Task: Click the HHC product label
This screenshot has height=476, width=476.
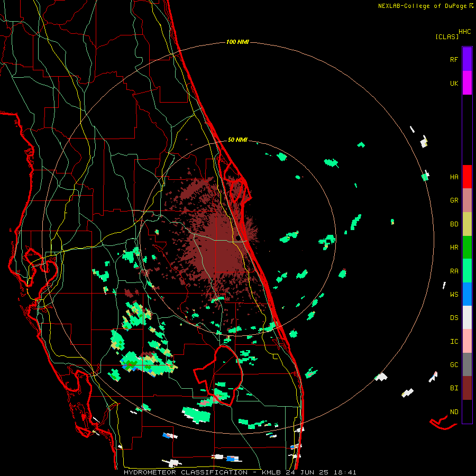Action: point(465,32)
